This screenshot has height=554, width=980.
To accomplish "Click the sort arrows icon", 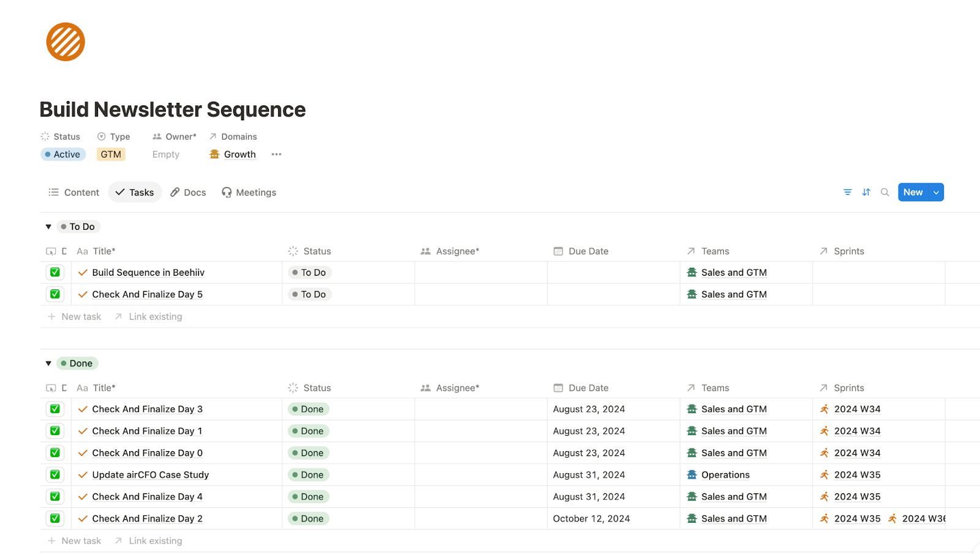I will coord(866,192).
